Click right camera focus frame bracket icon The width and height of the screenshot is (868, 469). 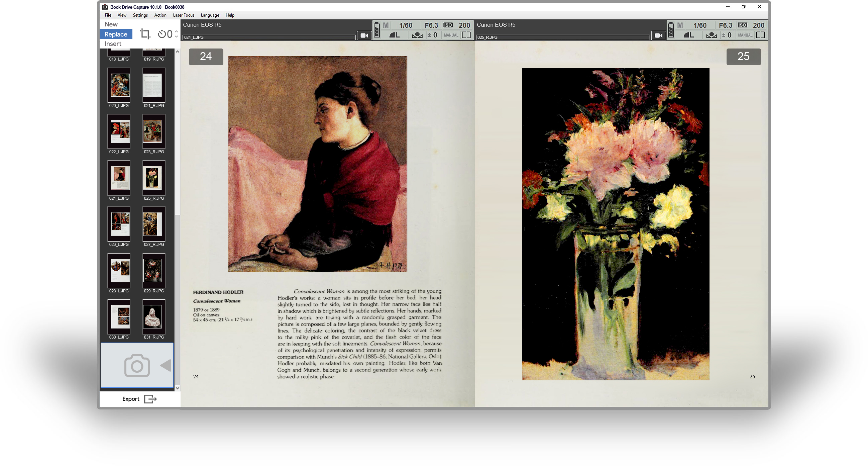coord(761,35)
